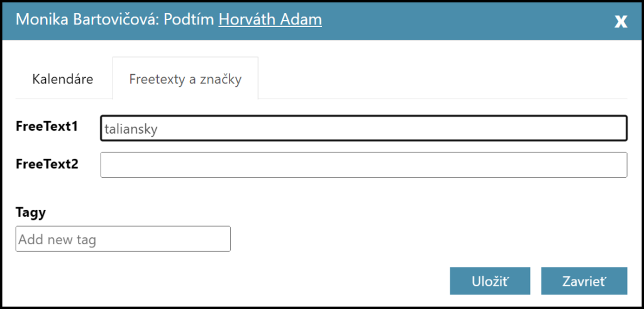Click the Monika Bartovičová: Podtím title text
Screen dimensions: 644x309
click(x=115, y=19)
